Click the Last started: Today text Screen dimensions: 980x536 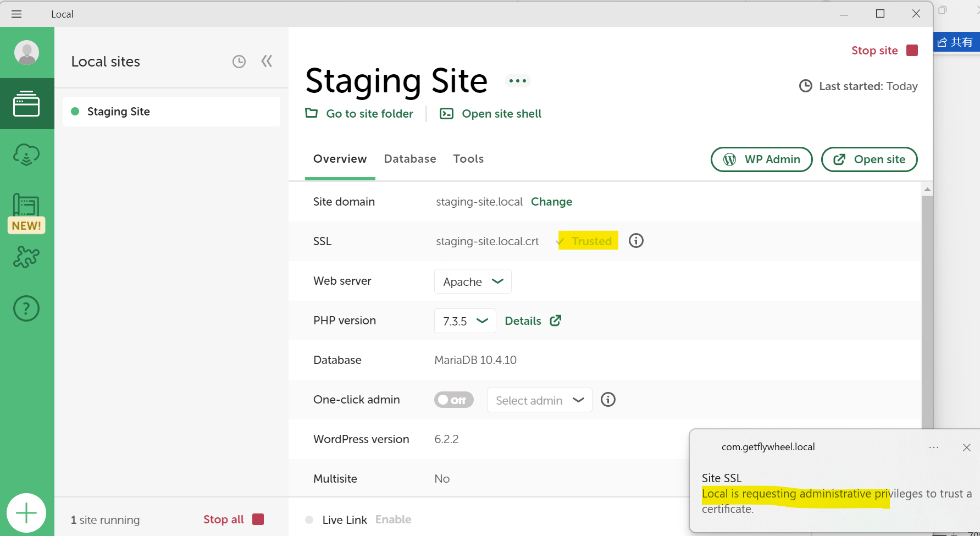coord(868,86)
